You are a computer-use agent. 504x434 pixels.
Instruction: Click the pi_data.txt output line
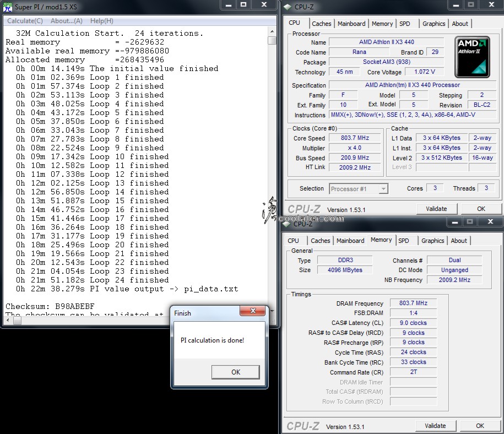(x=127, y=289)
